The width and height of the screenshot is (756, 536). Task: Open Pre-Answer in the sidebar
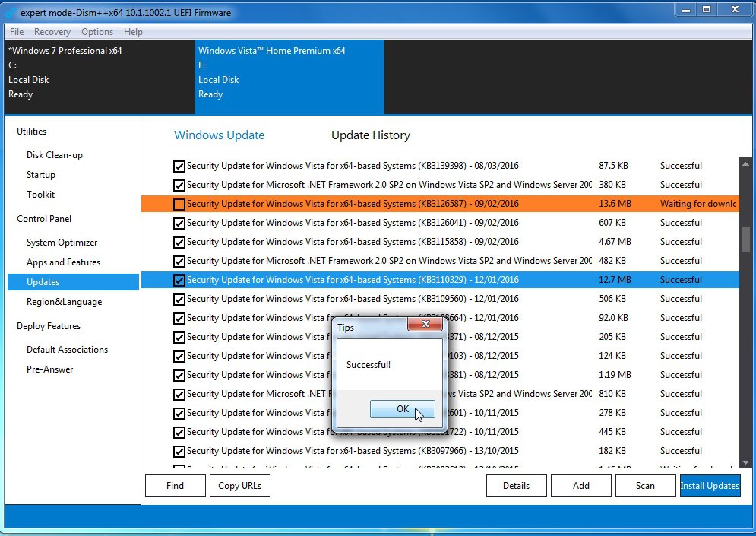point(49,369)
